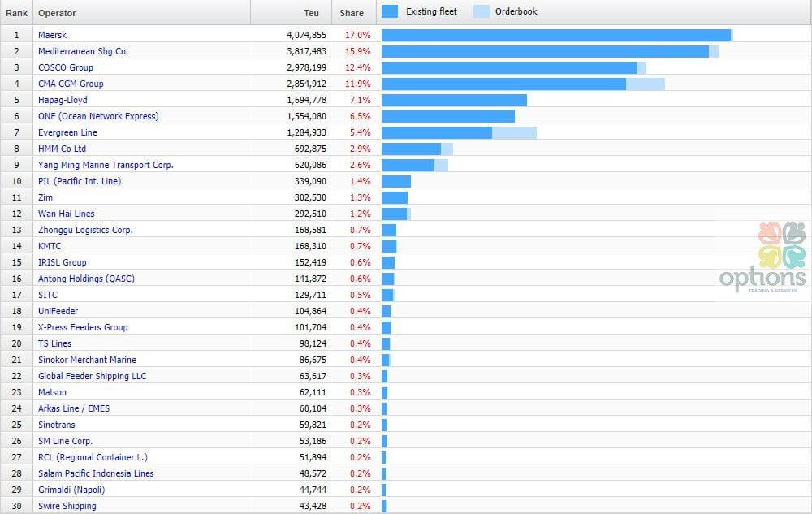Select the Teu value 3,817,483
The height and width of the screenshot is (514, 812).
click(x=307, y=51)
